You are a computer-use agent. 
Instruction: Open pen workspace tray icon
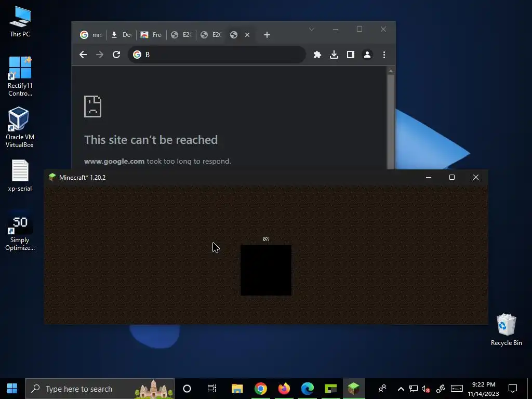coord(441,389)
